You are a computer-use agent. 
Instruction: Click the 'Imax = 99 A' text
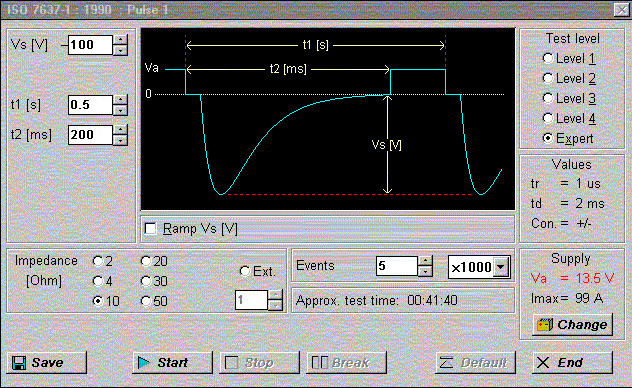pyautogui.click(x=567, y=298)
